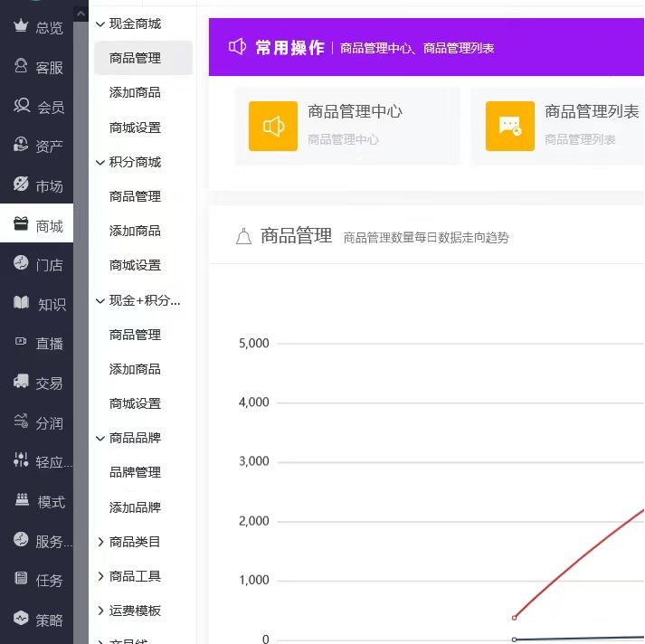The image size is (645, 644).
Task: Collapse the 现金商城 menu group
Action: 100,24
